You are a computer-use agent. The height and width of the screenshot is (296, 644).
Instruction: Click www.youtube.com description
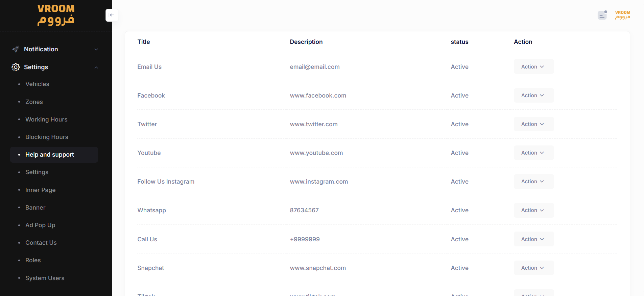pos(316,153)
